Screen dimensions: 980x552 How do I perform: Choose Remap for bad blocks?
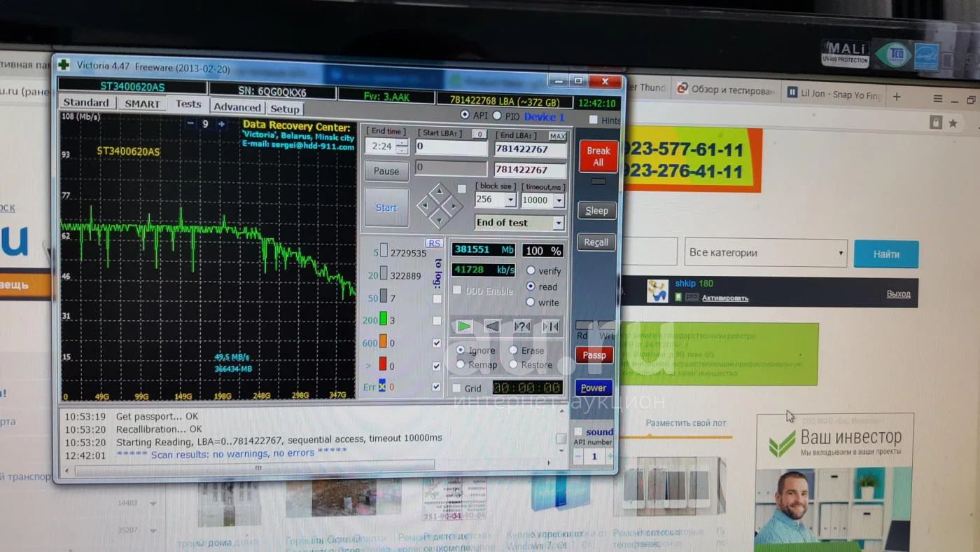click(461, 364)
